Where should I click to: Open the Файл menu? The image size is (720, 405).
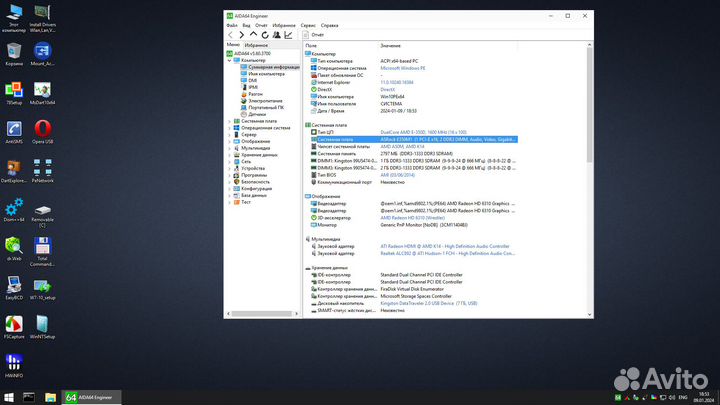tap(232, 25)
